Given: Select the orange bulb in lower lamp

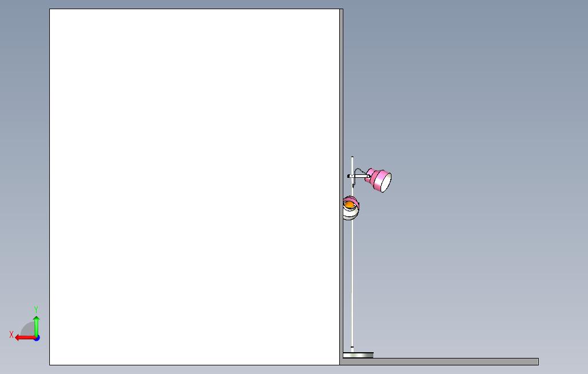Looking at the screenshot, I should click(x=349, y=205).
